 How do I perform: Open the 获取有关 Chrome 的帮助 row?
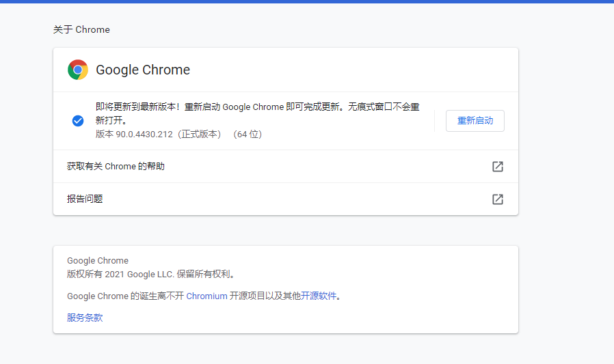point(286,167)
